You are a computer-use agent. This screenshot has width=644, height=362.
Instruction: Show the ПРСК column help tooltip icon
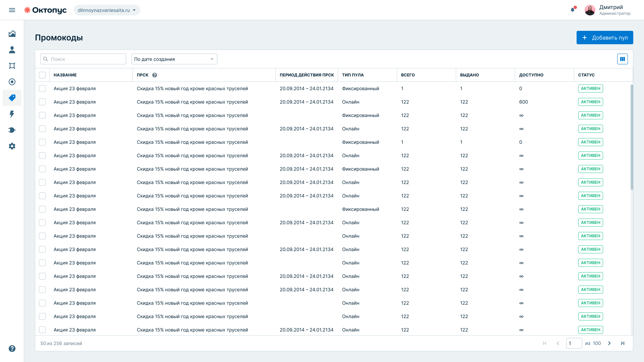155,75
